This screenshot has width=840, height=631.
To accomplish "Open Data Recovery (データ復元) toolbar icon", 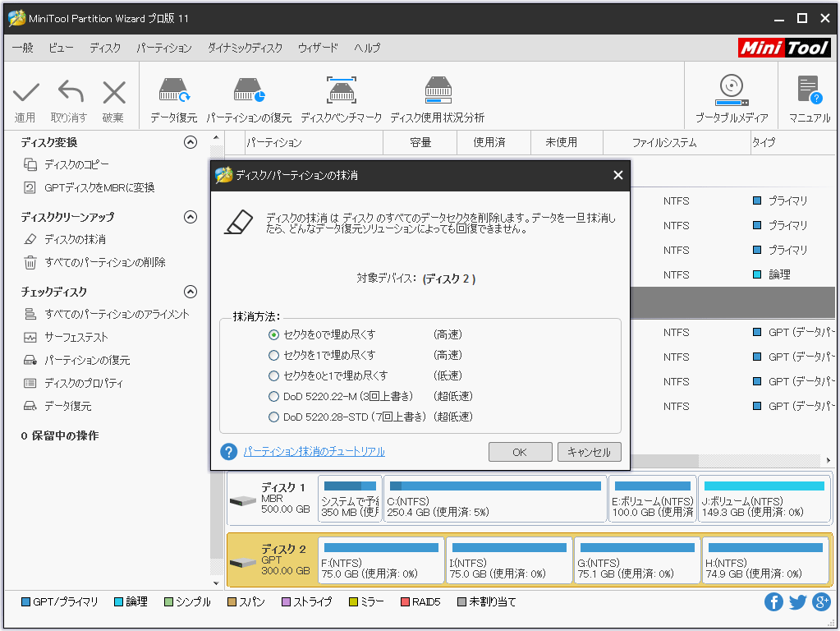I will tap(173, 90).
